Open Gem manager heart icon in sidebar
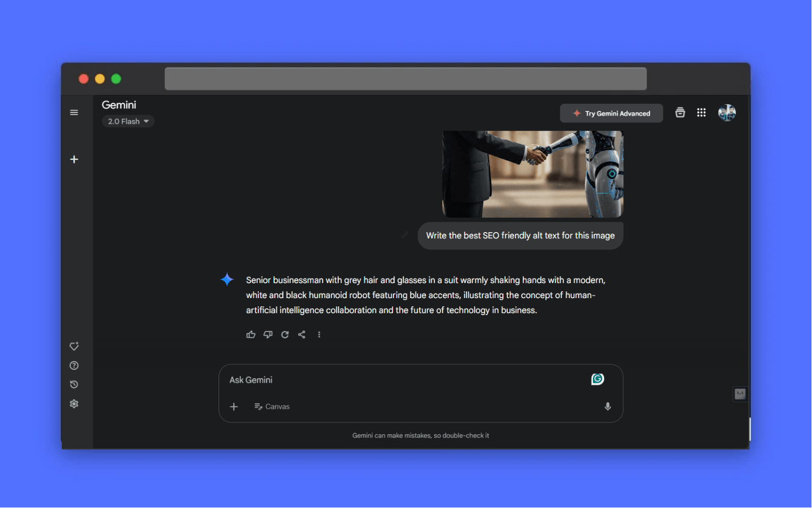The height and width of the screenshot is (508, 812). [74, 346]
